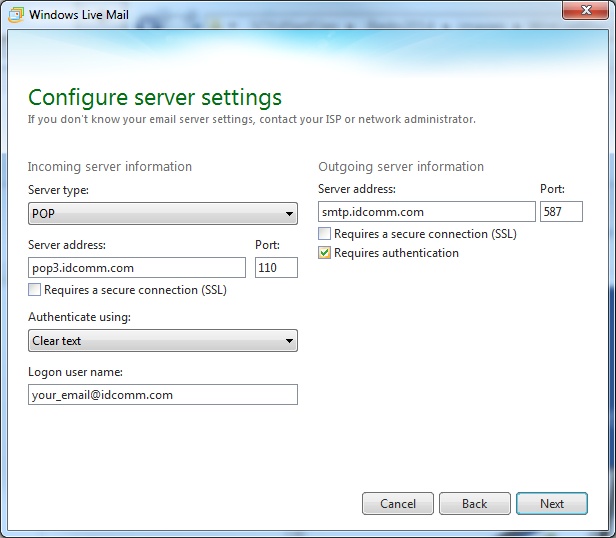Click the incoming server address field pop3.idcomm.com
This screenshot has height=538, width=616.
coord(137,268)
